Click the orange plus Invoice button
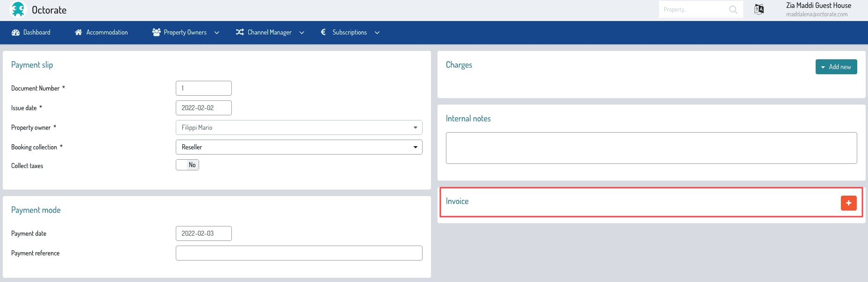 pos(848,203)
